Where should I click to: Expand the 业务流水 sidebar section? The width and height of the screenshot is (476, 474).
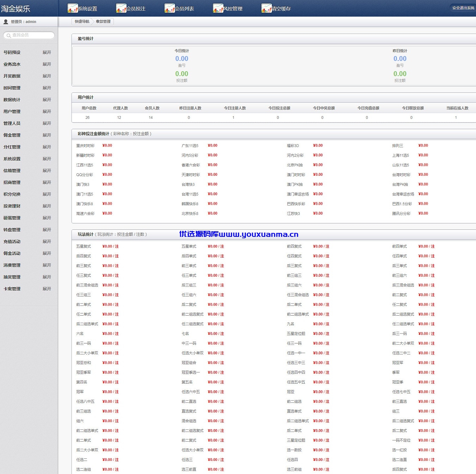coord(47,64)
